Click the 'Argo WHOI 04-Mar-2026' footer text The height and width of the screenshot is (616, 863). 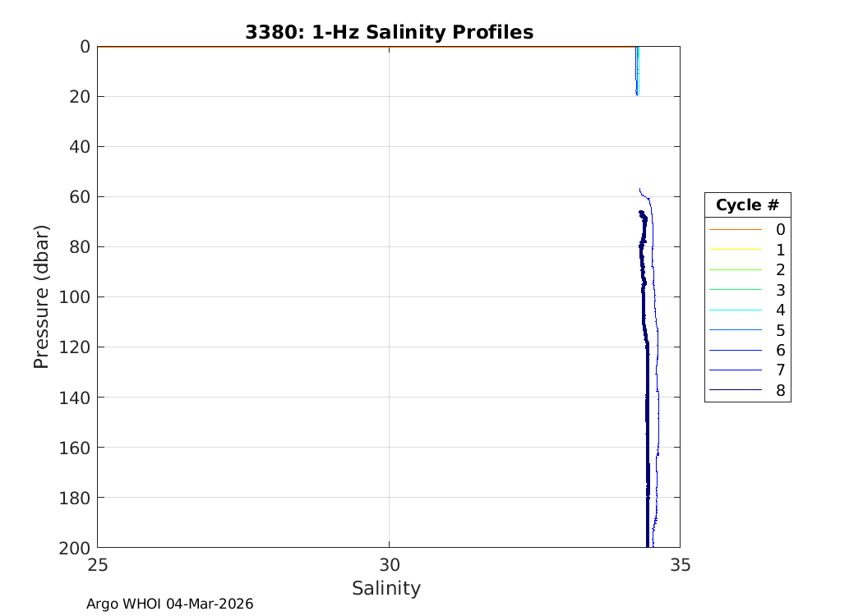point(170,604)
